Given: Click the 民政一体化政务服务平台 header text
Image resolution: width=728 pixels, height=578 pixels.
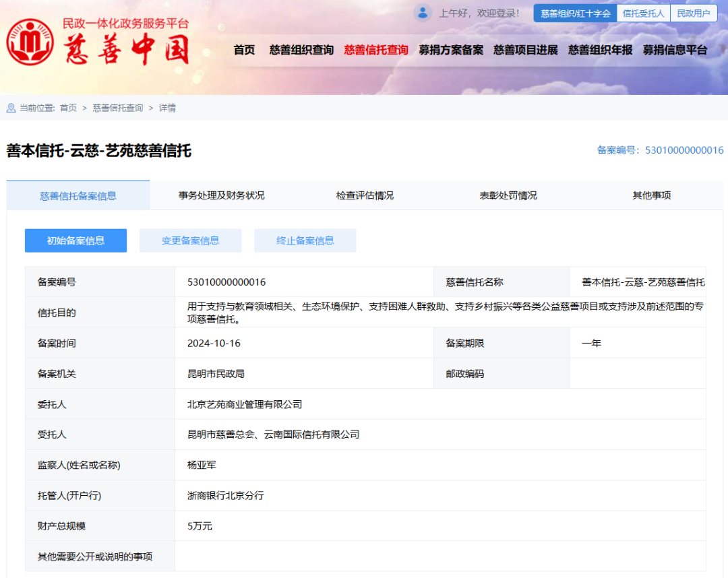Looking at the screenshot, I should (126, 24).
